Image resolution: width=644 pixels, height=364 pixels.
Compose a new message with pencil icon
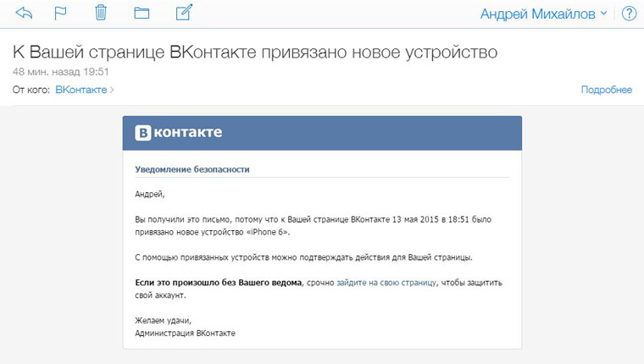coord(184,13)
